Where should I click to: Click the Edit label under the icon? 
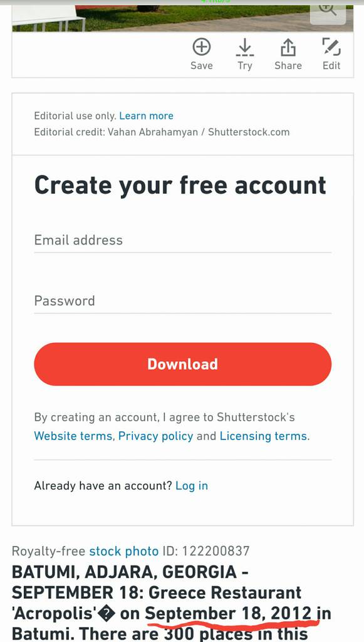pyautogui.click(x=331, y=65)
